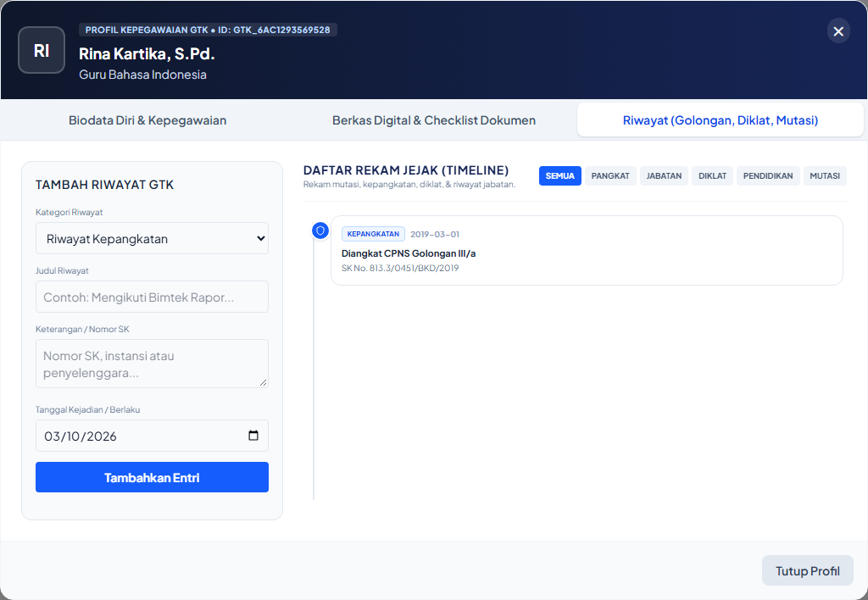Click the shield timeline marker icon
Viewport: 868px width, 600px height.
coord(320,231)
